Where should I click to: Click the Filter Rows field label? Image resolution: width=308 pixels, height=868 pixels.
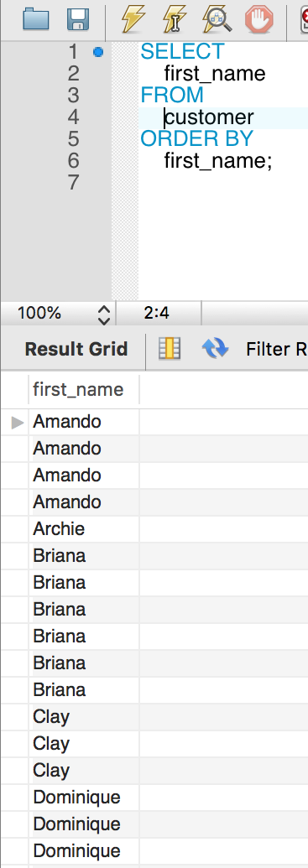click(x=276, y=350)
